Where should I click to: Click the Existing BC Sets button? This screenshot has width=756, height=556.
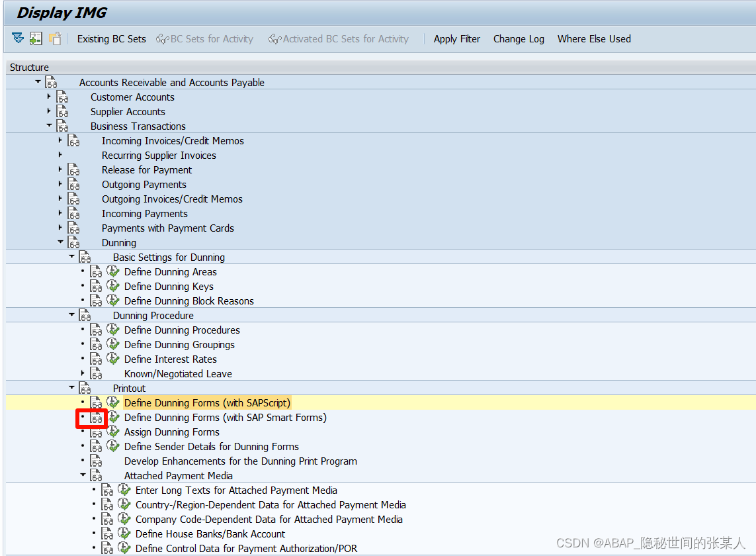[x=111, y=39]
